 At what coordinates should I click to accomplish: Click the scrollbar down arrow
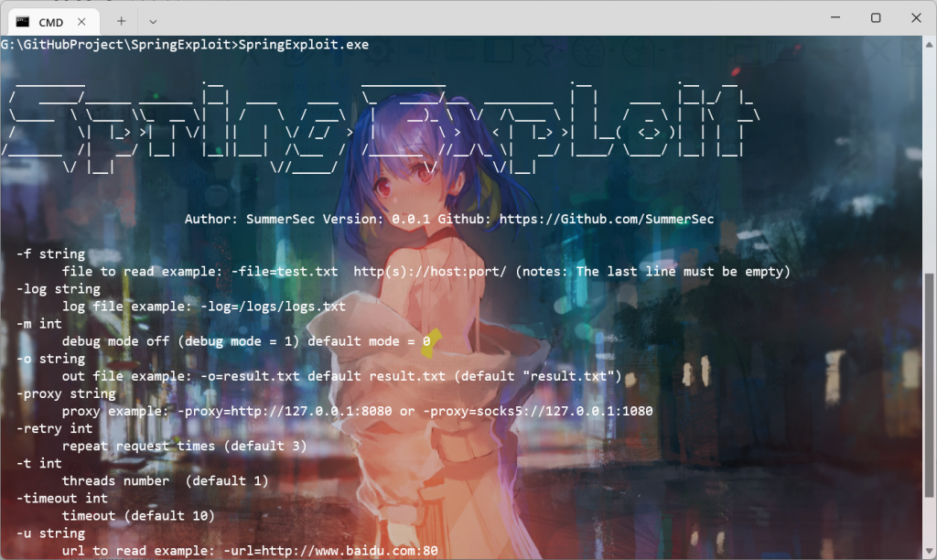click(930, 551)
